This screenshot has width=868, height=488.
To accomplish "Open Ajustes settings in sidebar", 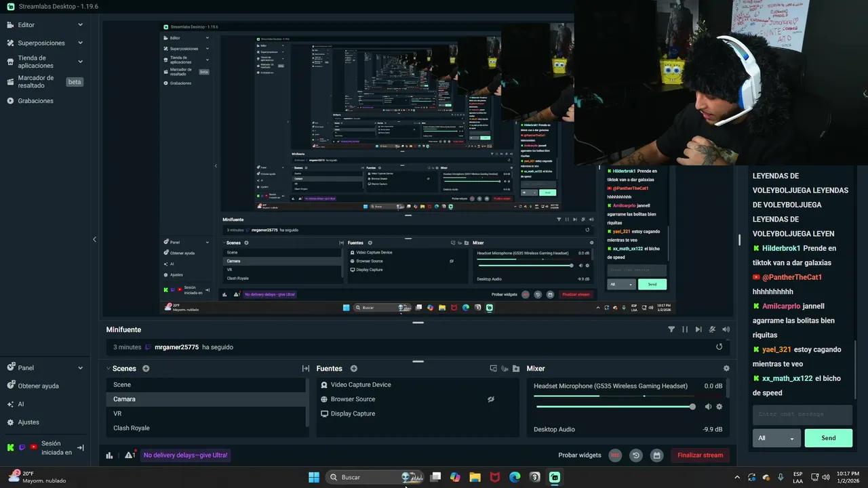I will (x=28, y=422).
